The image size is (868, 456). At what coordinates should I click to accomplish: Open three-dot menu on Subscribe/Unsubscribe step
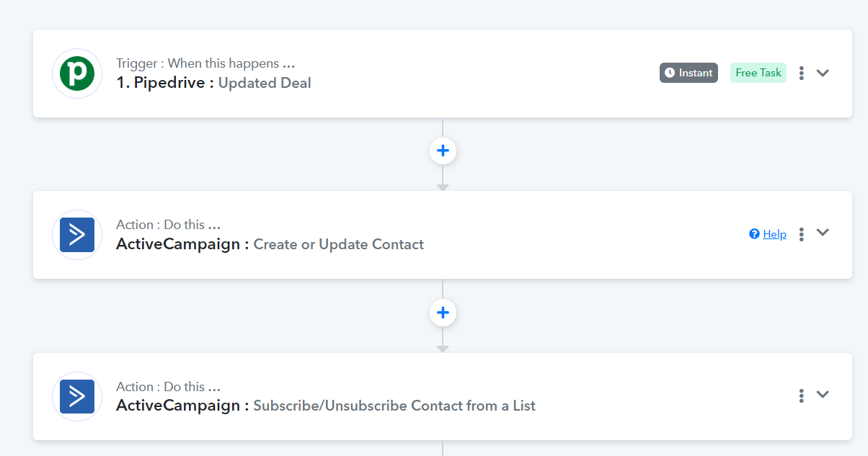tap(801, 395)
